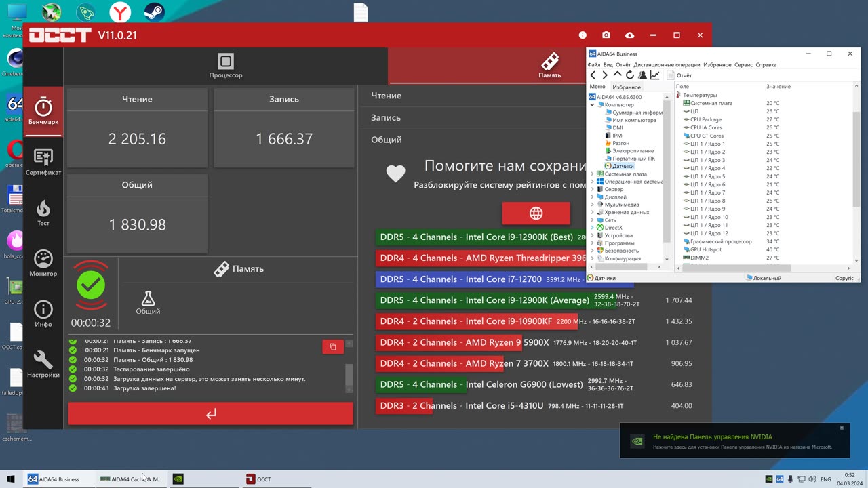Go back in AIDA64 toolbar

tap(593, 75)
